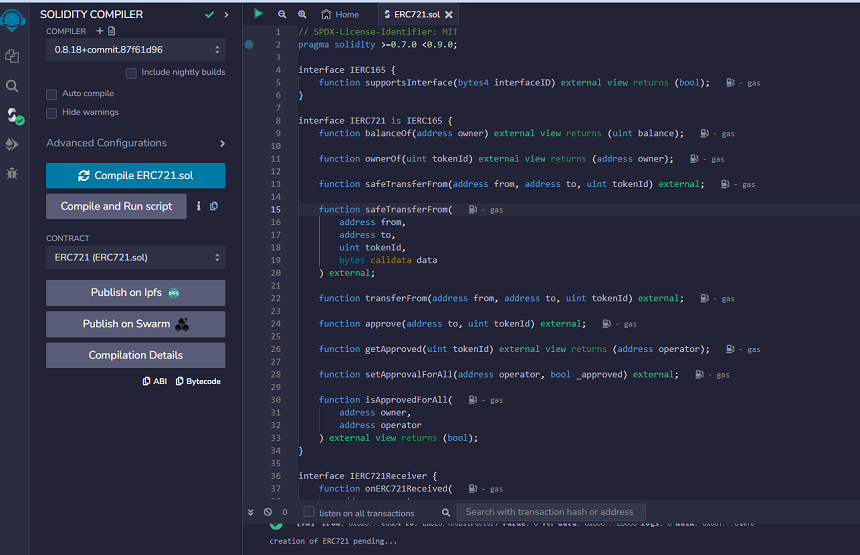Switch to the Home tab
The image size is (860, 555).
pos(340,14)
